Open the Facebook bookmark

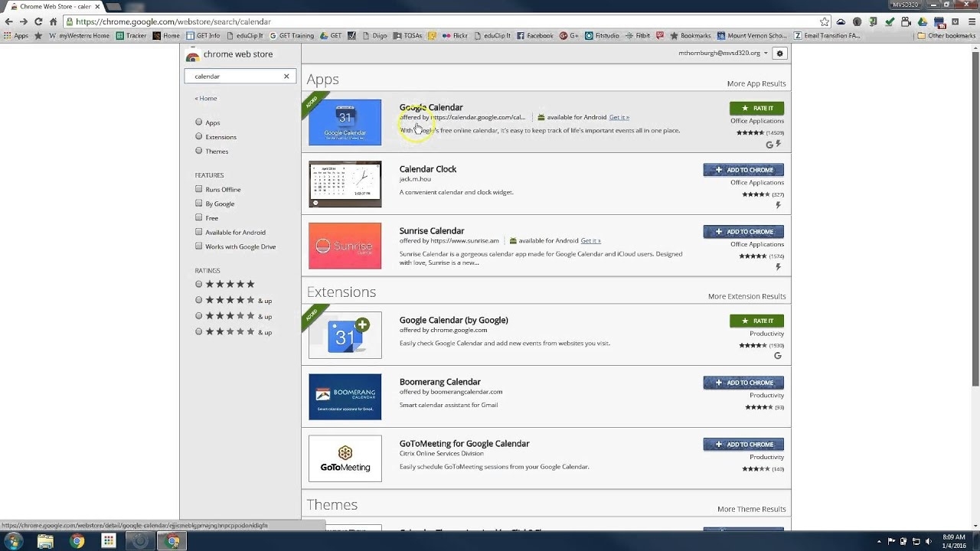coord(534,35)
